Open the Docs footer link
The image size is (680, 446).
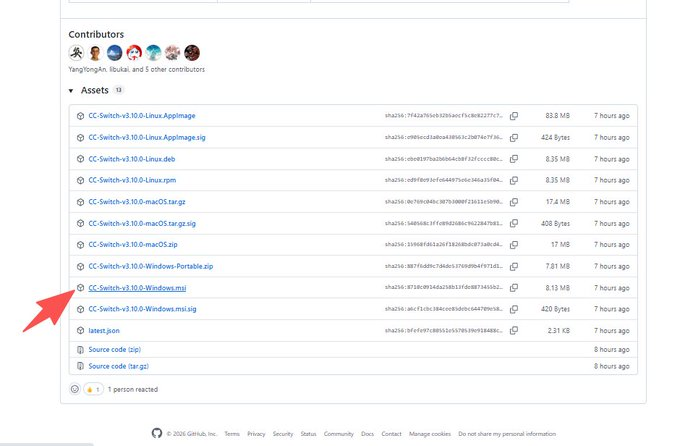[368, 434]
